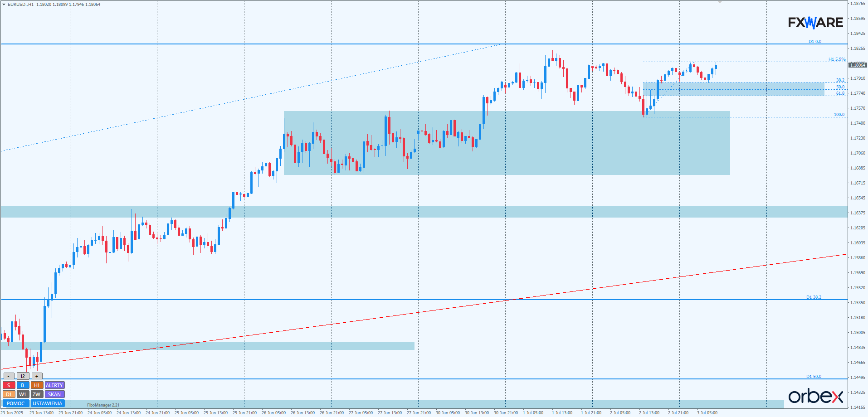Click the FXWARE logo

(815, 22)
